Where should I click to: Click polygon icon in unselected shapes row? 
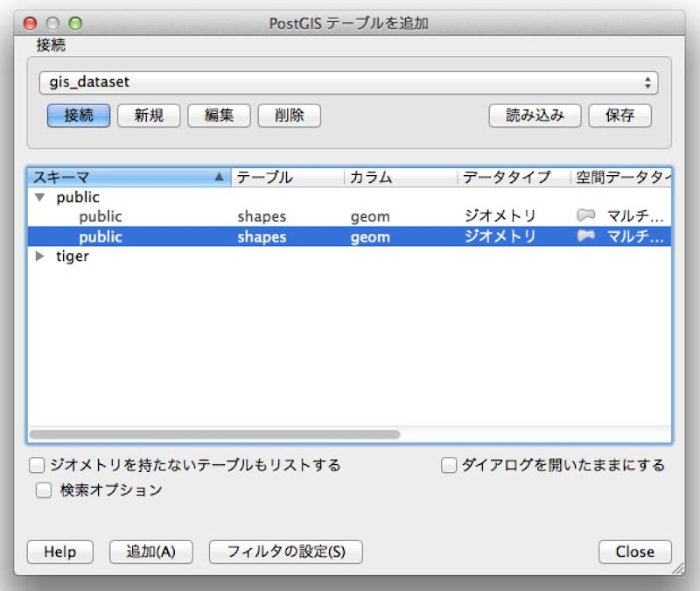(x=585, y=215)
